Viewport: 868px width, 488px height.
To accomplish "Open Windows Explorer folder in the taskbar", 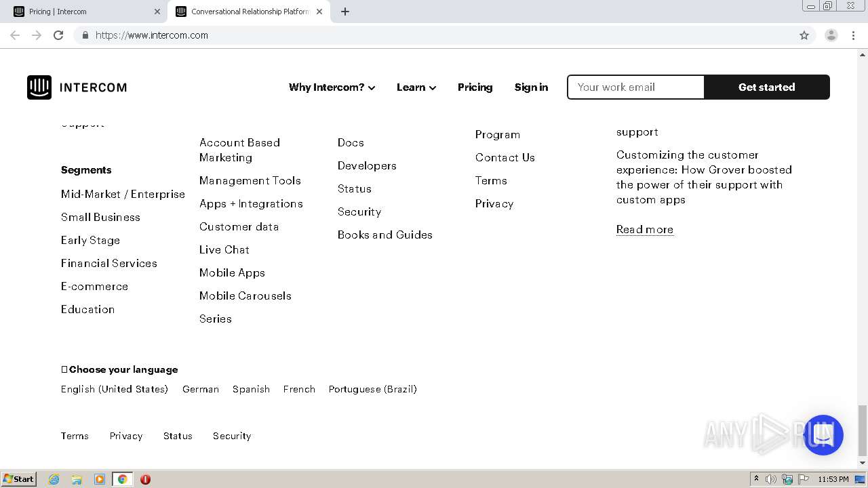I will click(x=77, y=479).
